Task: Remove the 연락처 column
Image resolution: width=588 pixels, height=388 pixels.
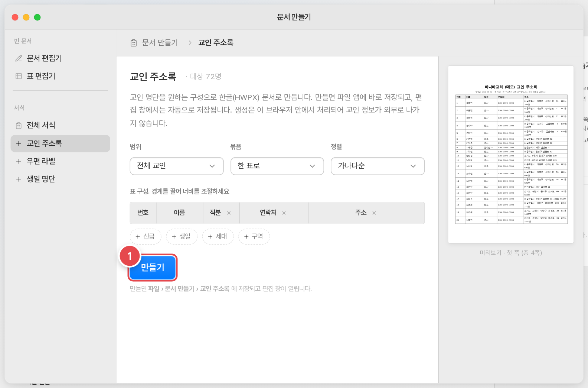Action: 284,213
